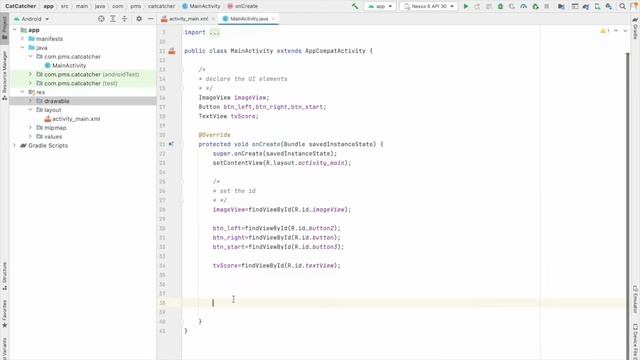The width and height of the screenshot is (640, 360).
Task: Click the src breadcrumb in navigation bar
Action: (64, 6)
